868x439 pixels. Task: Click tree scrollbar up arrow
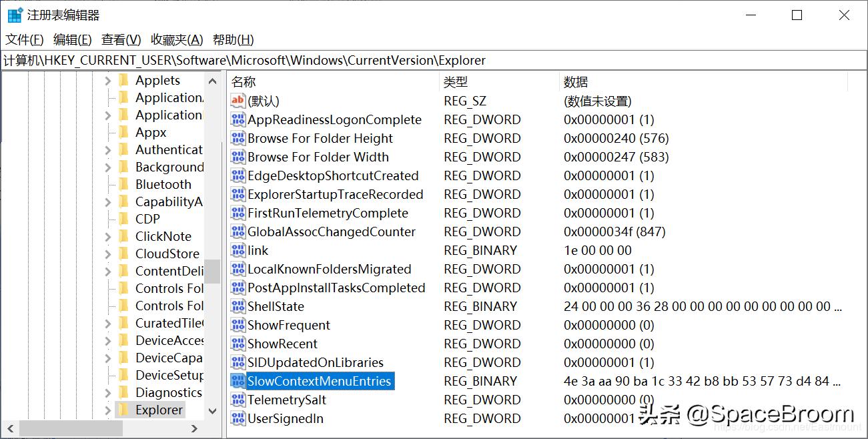click(x=213, y=81)
